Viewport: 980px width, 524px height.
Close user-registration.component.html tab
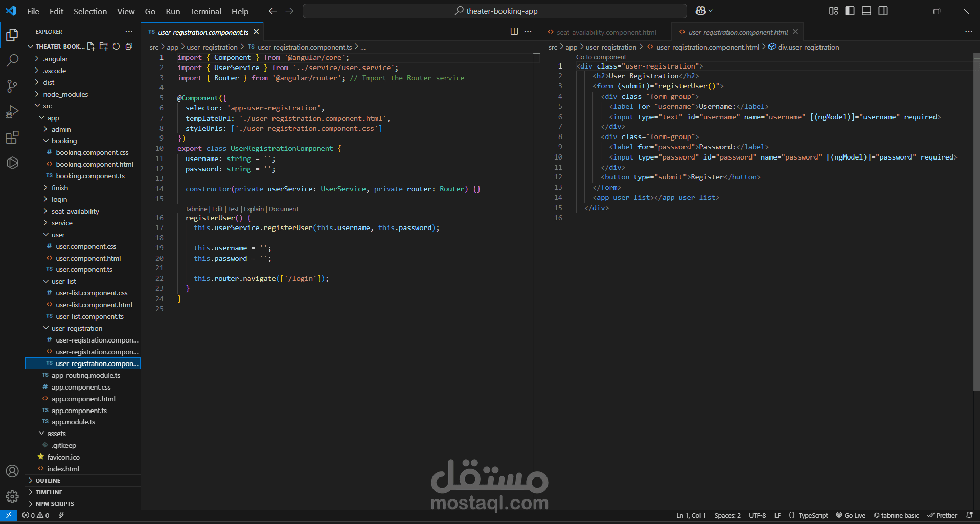click(795, 32)
